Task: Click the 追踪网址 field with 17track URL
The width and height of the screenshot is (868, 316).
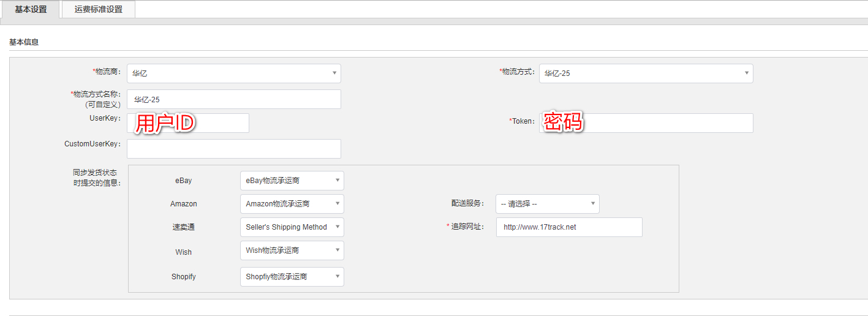Action: tap(568, 227)
